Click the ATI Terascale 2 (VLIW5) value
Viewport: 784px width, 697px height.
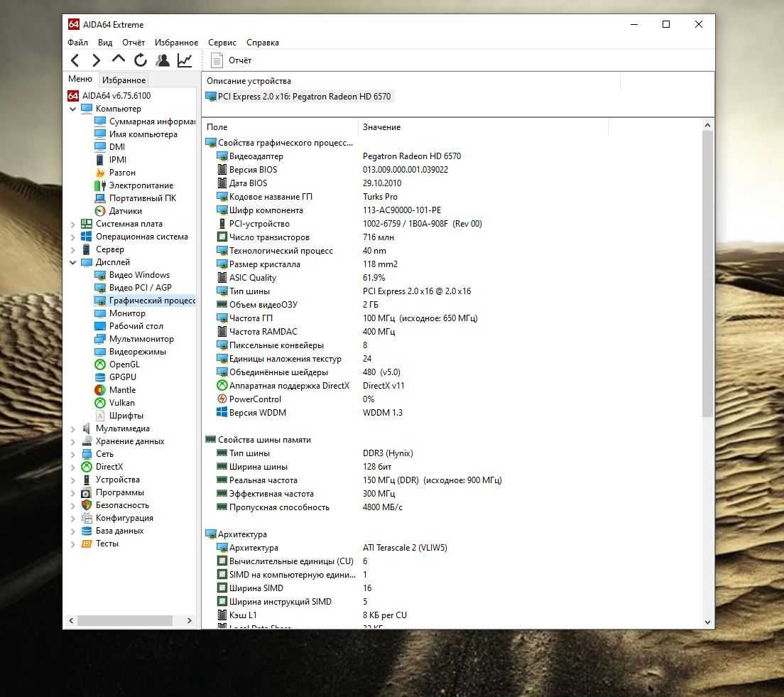pyautogui.click(x=405, y=548)
